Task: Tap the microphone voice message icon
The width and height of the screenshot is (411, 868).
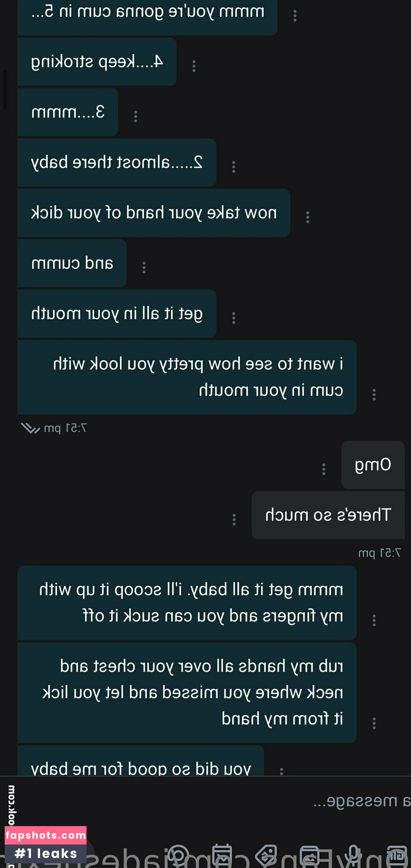Action: tap(354, 855)
